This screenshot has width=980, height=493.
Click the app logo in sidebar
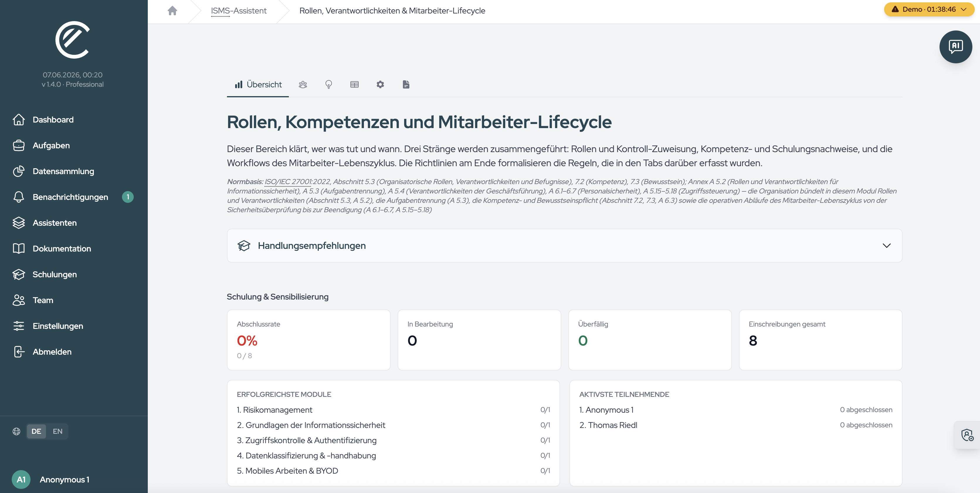point(72,40)
